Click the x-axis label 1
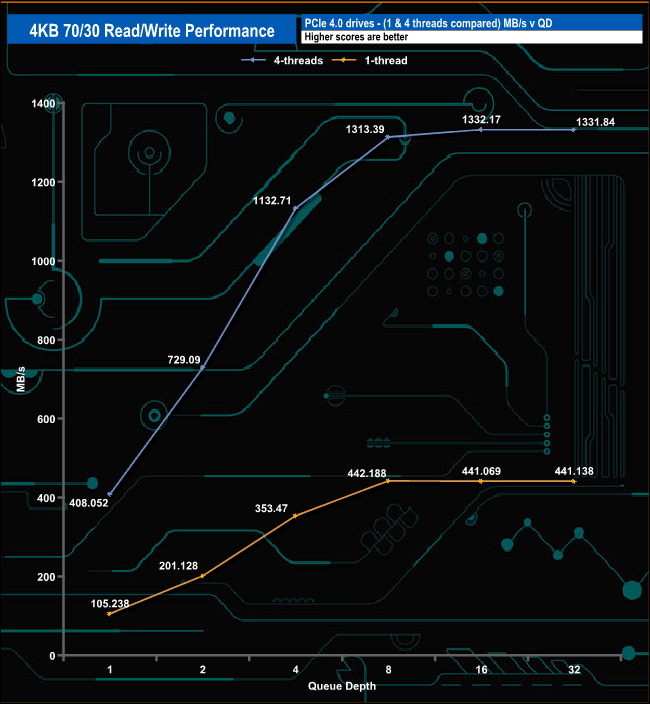The width and height of the screenshot is (650, 704). click(x=110, y=670)
